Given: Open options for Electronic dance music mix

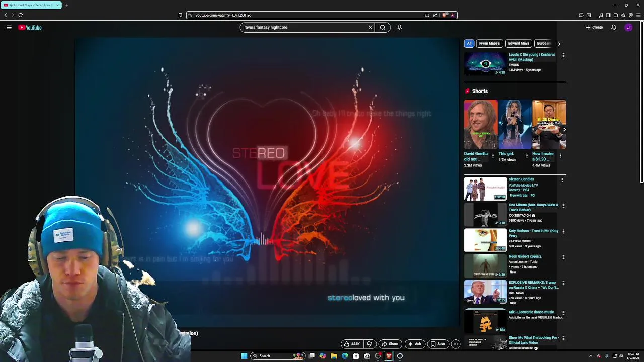Looking at the screenshot, I should (563, 313).
